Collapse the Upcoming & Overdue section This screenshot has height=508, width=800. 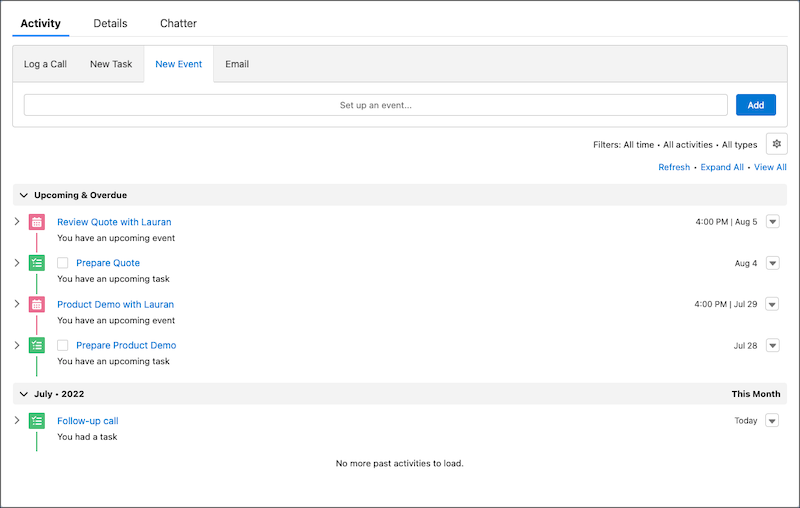[x=23, y=195]
